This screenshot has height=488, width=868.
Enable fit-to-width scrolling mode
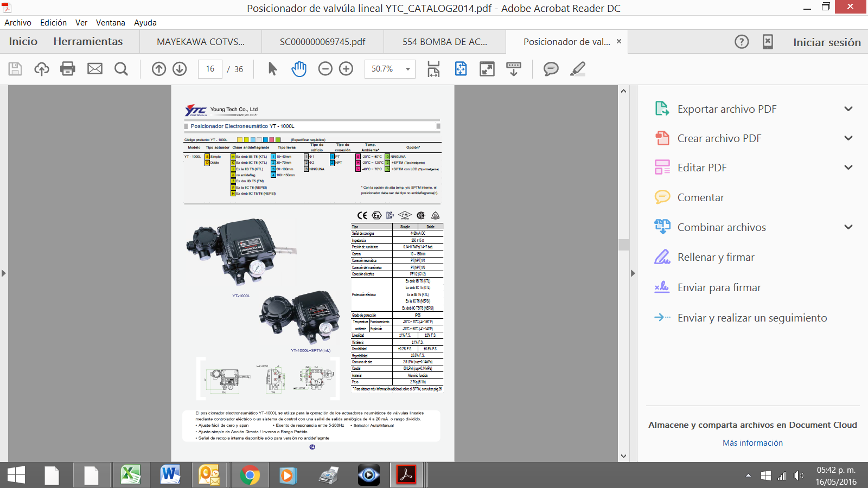[x=433, y=69]
